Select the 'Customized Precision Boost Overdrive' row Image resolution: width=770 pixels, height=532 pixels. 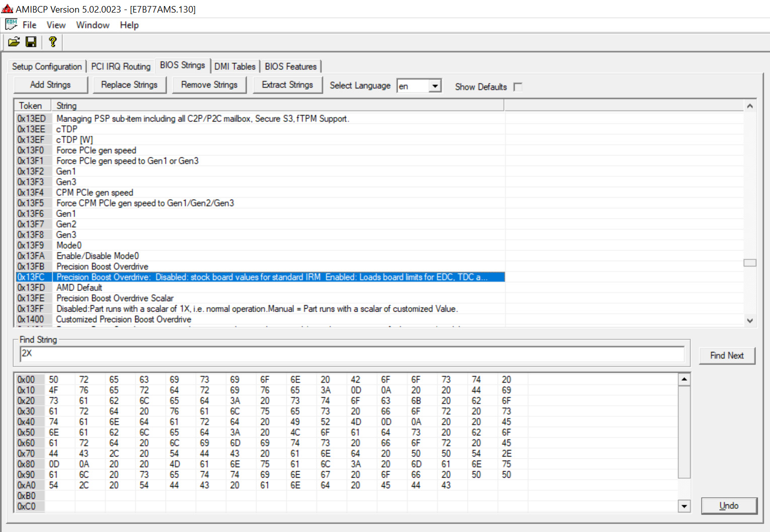[x=260, y=319]
